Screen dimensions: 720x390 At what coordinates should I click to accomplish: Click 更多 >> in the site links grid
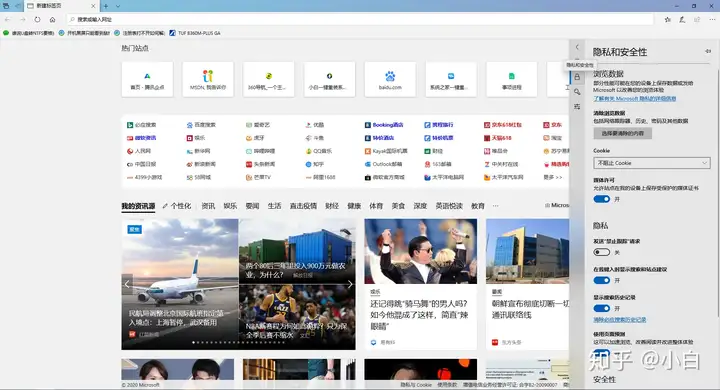[x=553, y=177]
